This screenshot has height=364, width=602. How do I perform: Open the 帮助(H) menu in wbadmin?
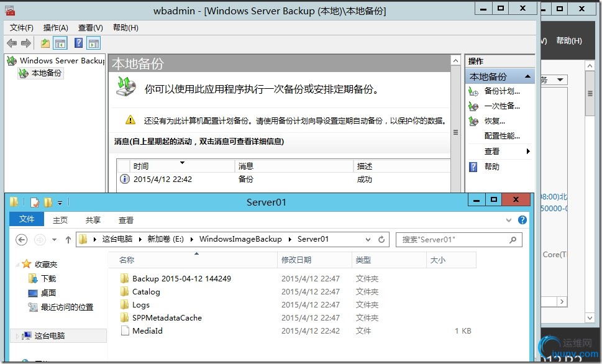click(x=125, y=28)
